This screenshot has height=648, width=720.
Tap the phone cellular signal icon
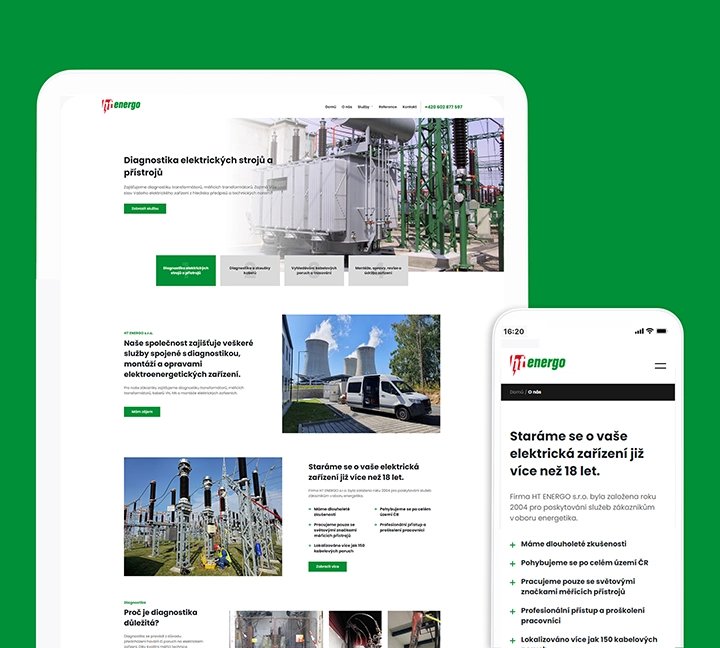tap(639, 331)
